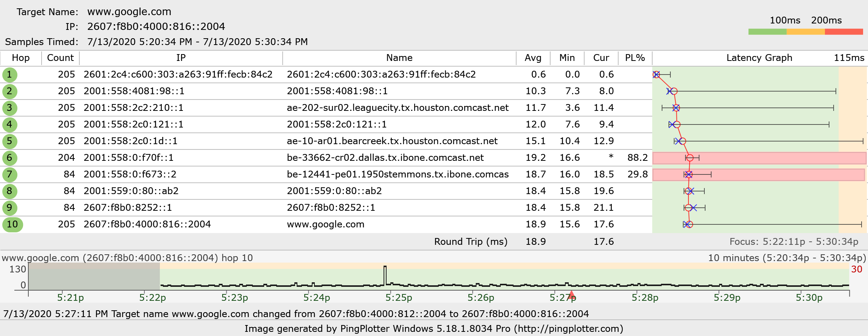Click the Target Name value www.google.com
The image size is (868, 336).
(129, 12)
